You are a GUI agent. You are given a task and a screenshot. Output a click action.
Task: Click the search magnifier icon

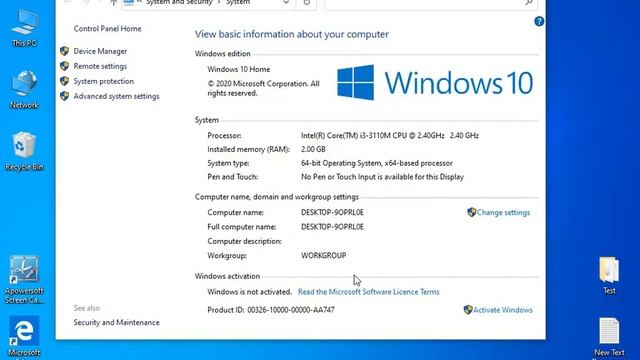529,3
